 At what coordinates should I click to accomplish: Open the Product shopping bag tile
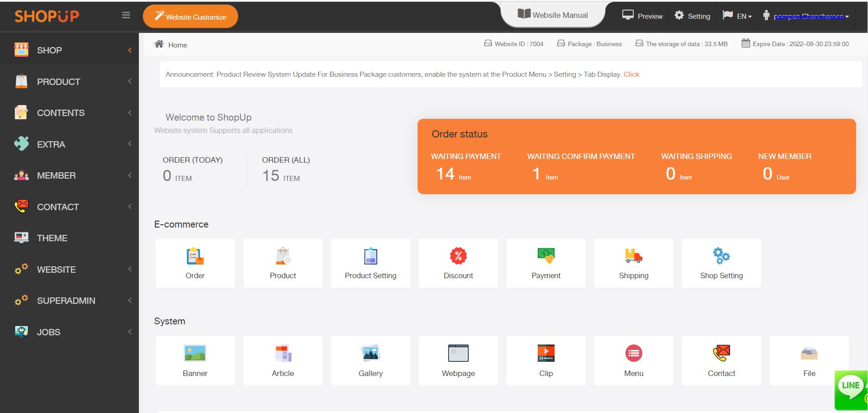pos(283,263)
